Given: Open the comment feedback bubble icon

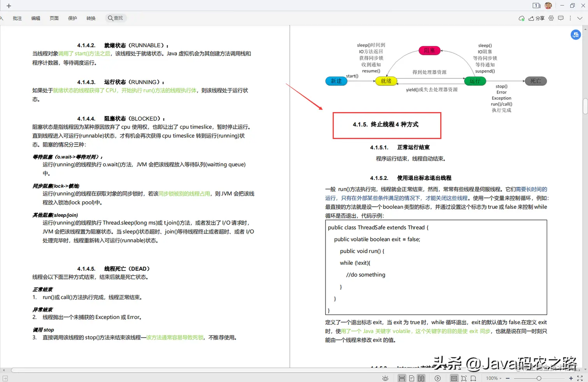Looking at the screenshot, I should [x=561, y=18].
